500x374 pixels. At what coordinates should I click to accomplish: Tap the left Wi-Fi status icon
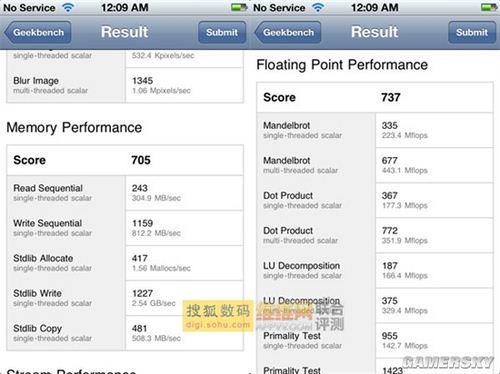coord(68,7)
